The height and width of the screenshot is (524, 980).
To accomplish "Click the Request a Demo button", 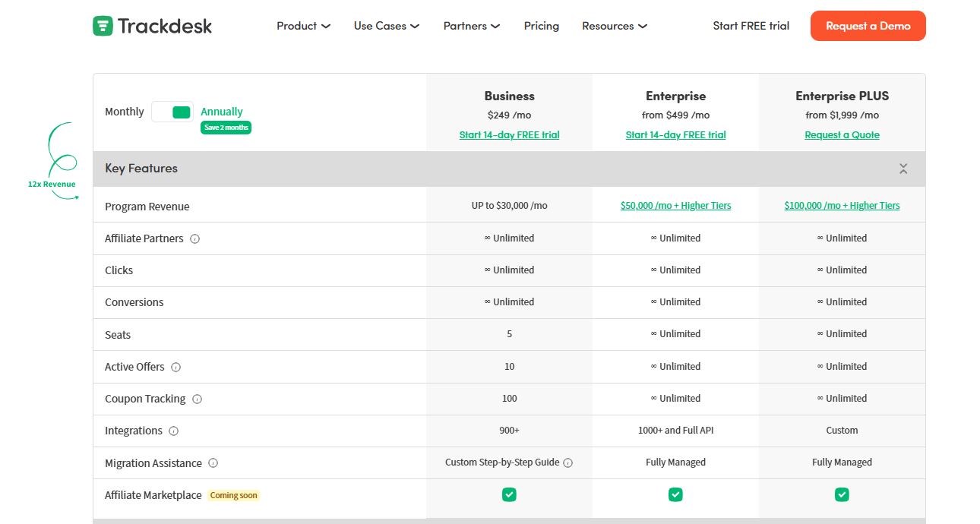I will tap(868, 26).
